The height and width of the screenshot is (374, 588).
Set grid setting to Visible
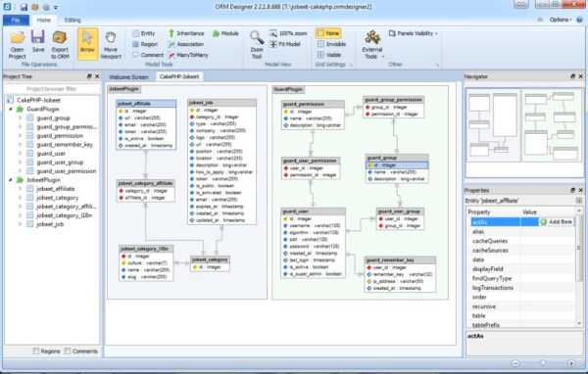coord(329,55)
